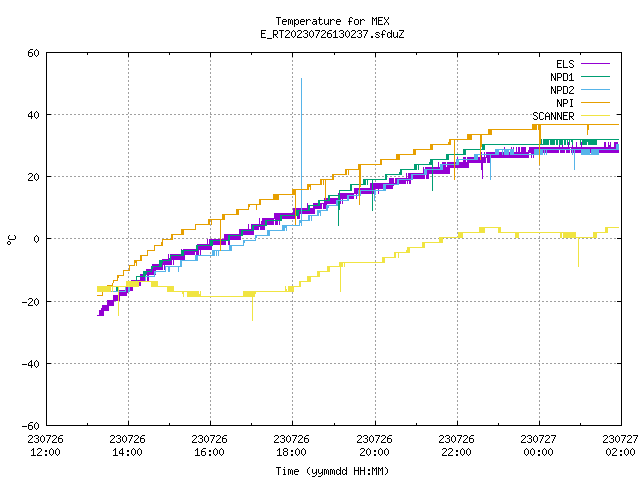The width and height of the screenshot is (640, 480).
Task: Click the x-axis tick label 230726 12:00
Action: click(x=45, y=446)
